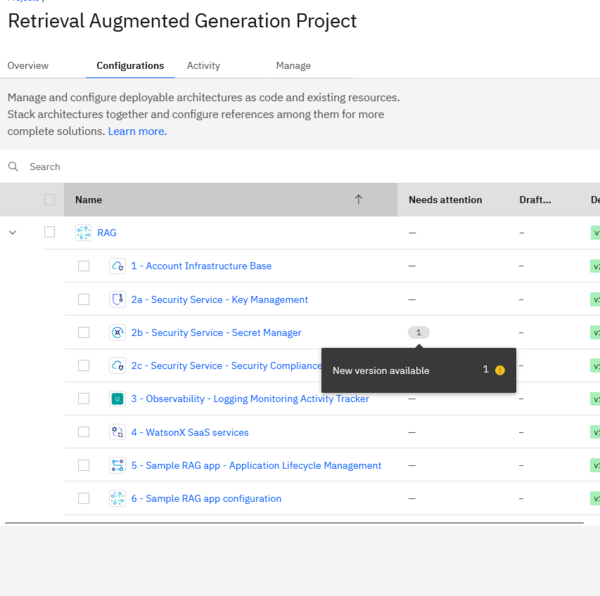Viewport: 600px width, 596px height.
Task: Open 2a - Security Service - Key Management
Action: (x=219, y=299)
